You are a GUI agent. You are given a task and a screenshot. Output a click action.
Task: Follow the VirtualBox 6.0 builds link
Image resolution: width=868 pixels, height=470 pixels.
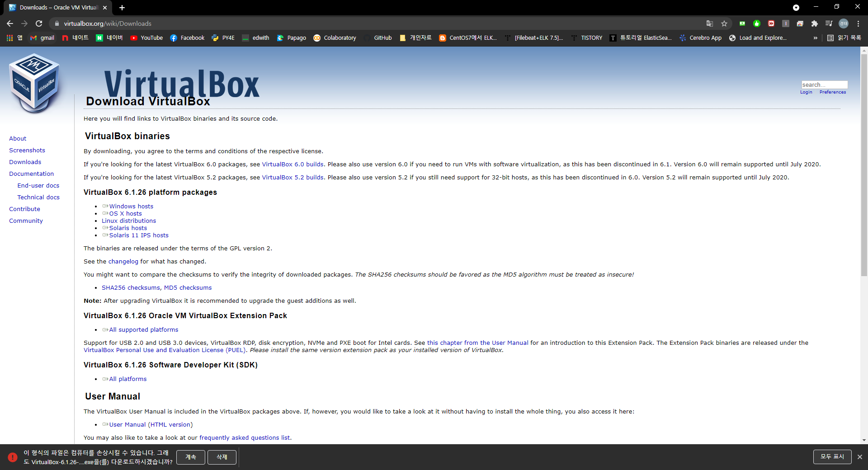coord(292,164)
